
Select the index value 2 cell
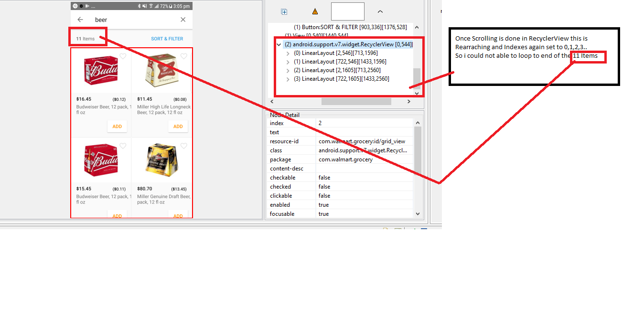click(x=365, y=123)
